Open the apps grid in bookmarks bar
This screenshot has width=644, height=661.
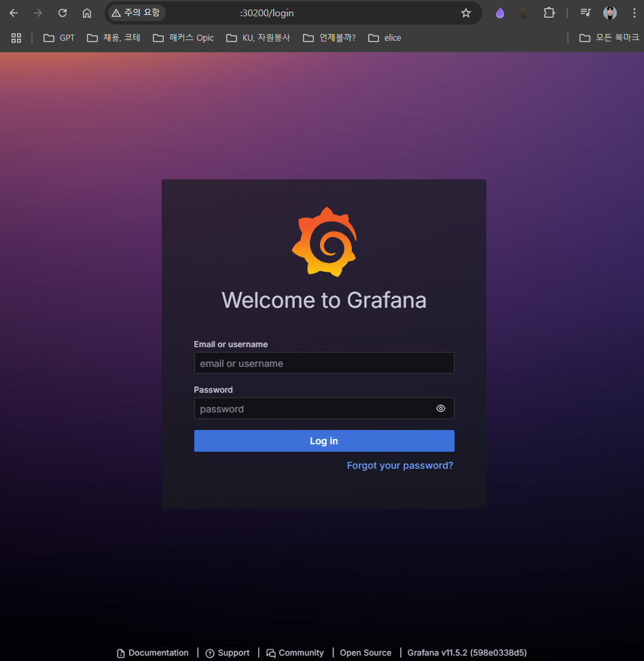tap(16, 38)
